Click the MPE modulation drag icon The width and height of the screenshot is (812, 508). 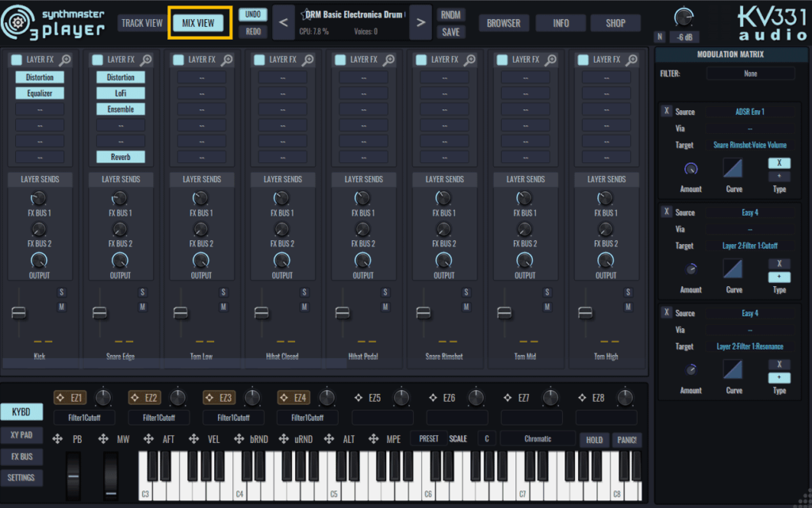point(373,439)
